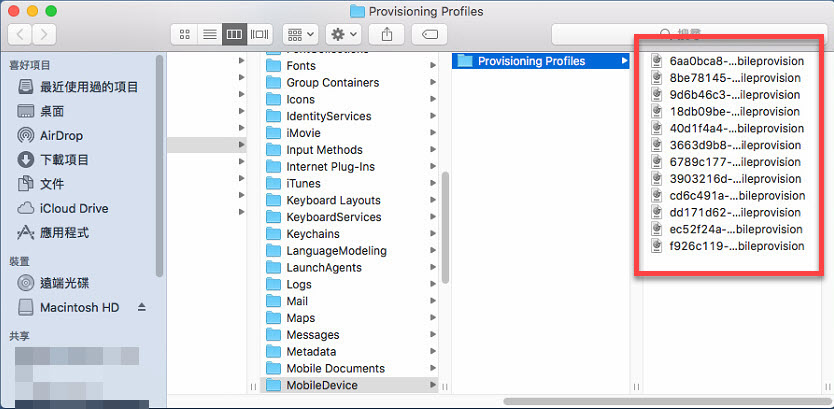The height and width of the screenshot is (409, 834).
Task: Select the Maps folder
Action: coord(351,318)
